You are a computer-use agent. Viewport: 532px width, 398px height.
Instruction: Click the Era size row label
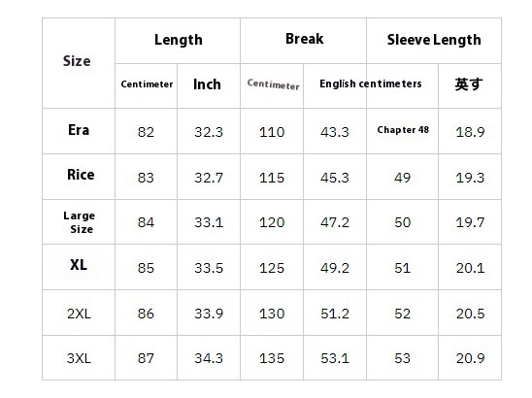tap(79, 130)
